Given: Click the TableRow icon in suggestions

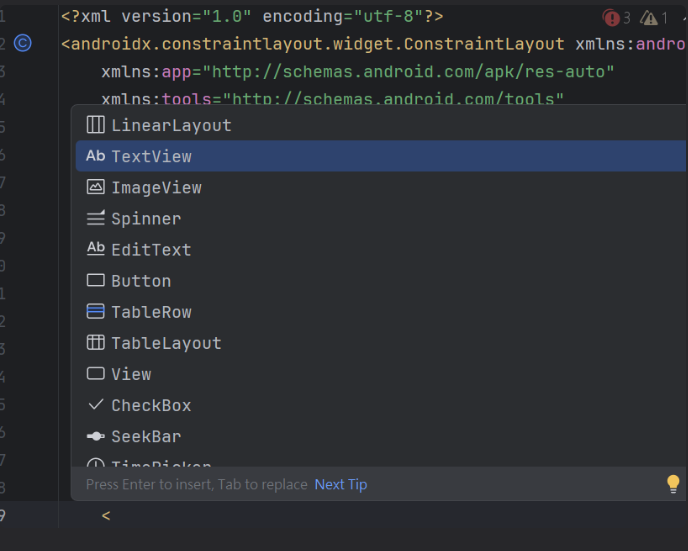Looking at the screenshot, I should click(x=96, y=312).
